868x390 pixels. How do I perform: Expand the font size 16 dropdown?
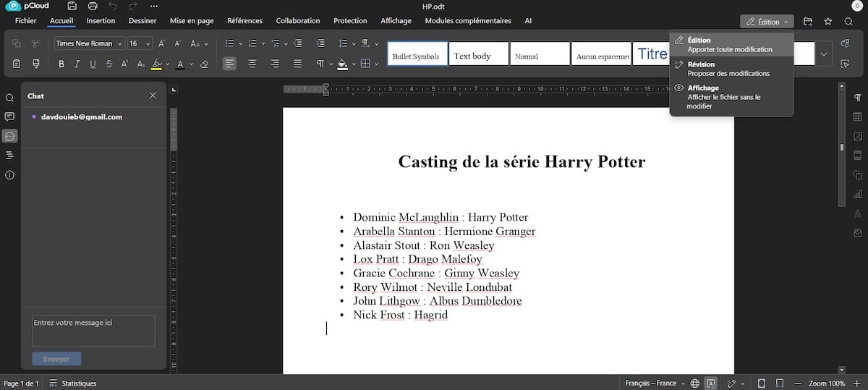[x=148, y=43]
